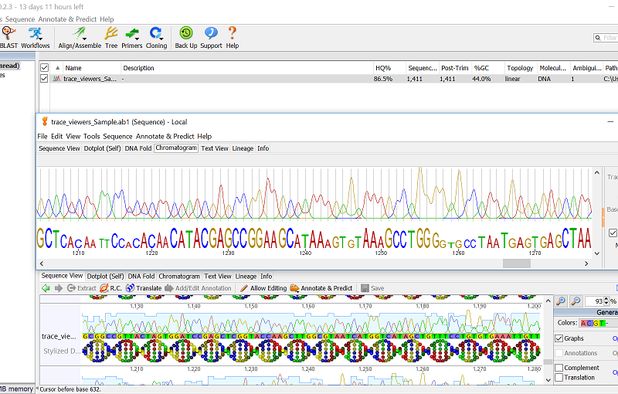Open the Cloning tool
Image resolution: width=618 pixels, height=394 pixels.
pyautogui.click(x=156, y=38)
